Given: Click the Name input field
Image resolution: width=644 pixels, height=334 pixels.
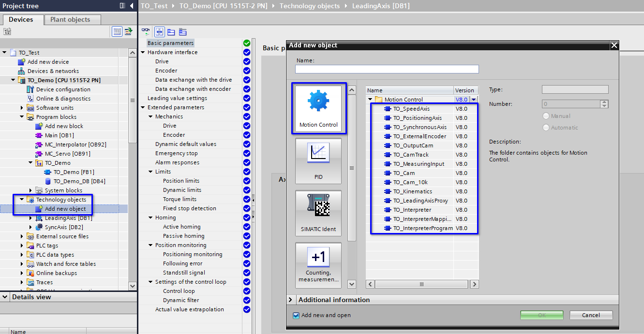Looking at the screenshot, I should point(387,69).
